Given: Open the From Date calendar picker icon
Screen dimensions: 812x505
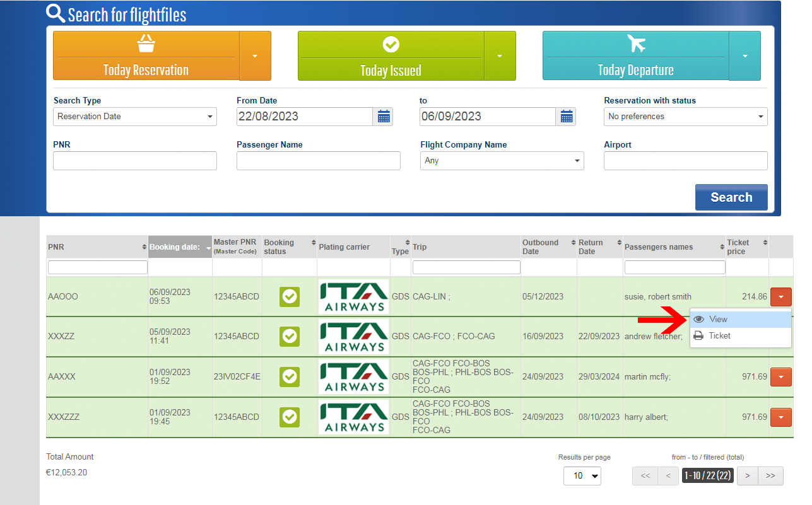Looking at the screenshot, I should click(383, 117).
